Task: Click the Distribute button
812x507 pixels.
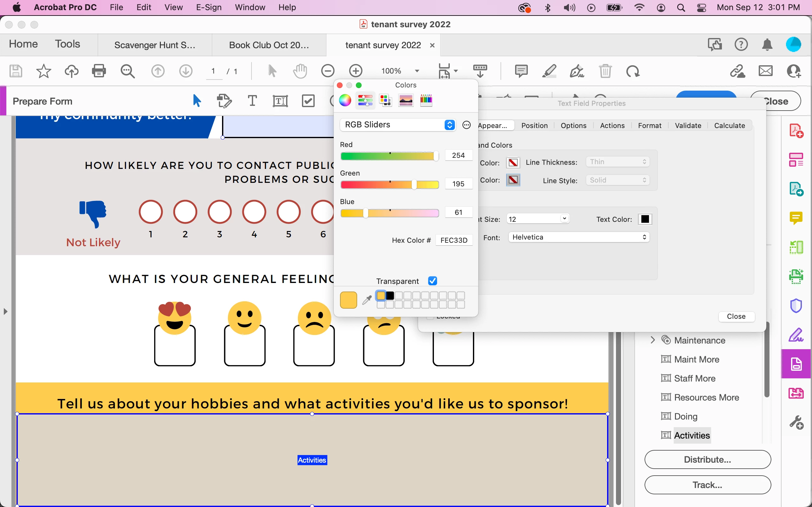Action: [x=707, y=459]
